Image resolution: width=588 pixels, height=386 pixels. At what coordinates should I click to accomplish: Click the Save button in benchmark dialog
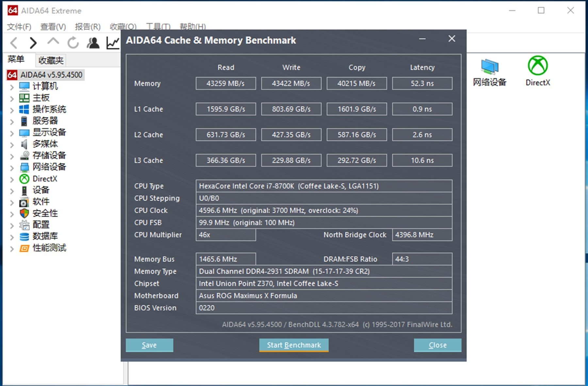149,345
